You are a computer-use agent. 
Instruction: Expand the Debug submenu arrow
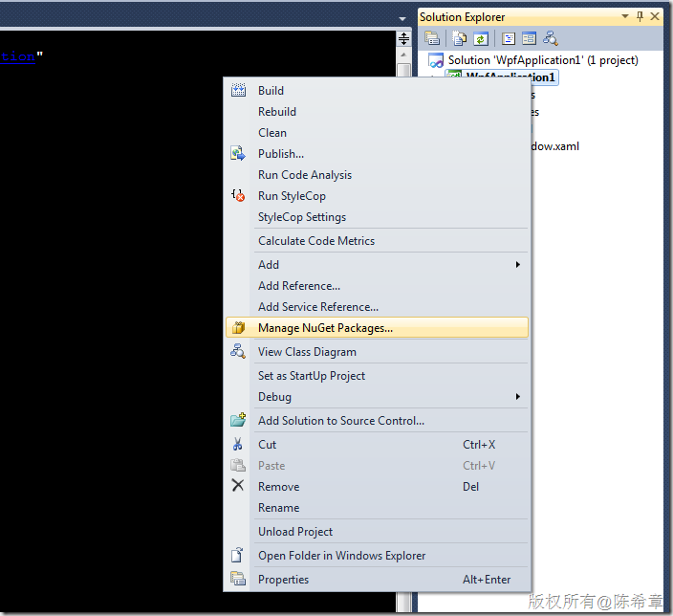coord(518,396)
